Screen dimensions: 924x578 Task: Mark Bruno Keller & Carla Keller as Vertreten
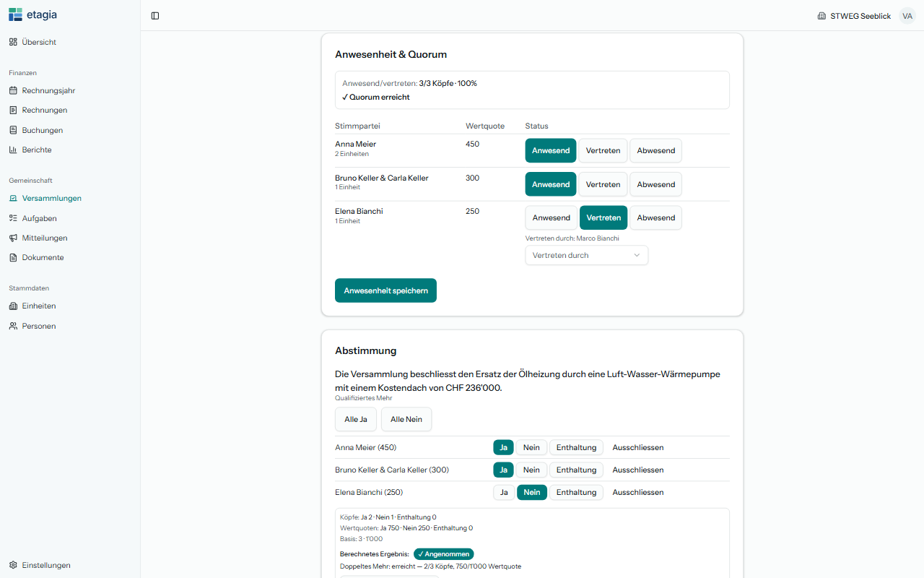pos(603,184)
